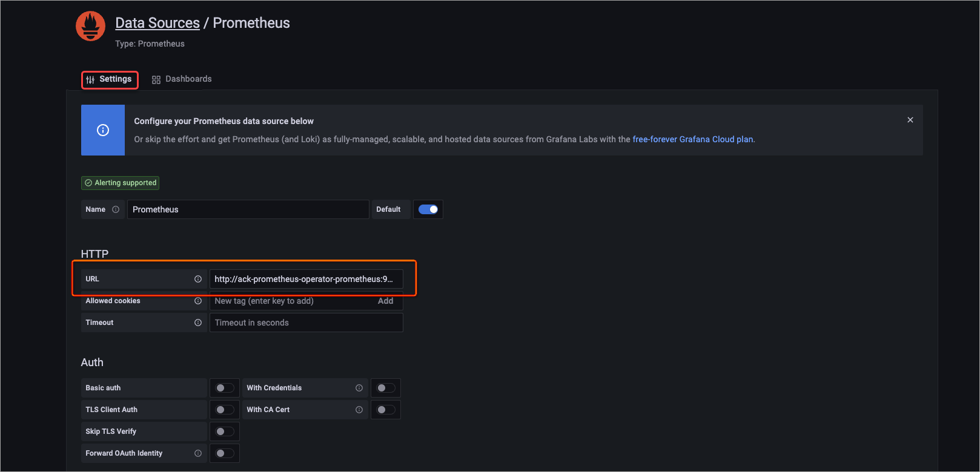Click the blue info banner icon
The image size is (980, 472).
103,130
